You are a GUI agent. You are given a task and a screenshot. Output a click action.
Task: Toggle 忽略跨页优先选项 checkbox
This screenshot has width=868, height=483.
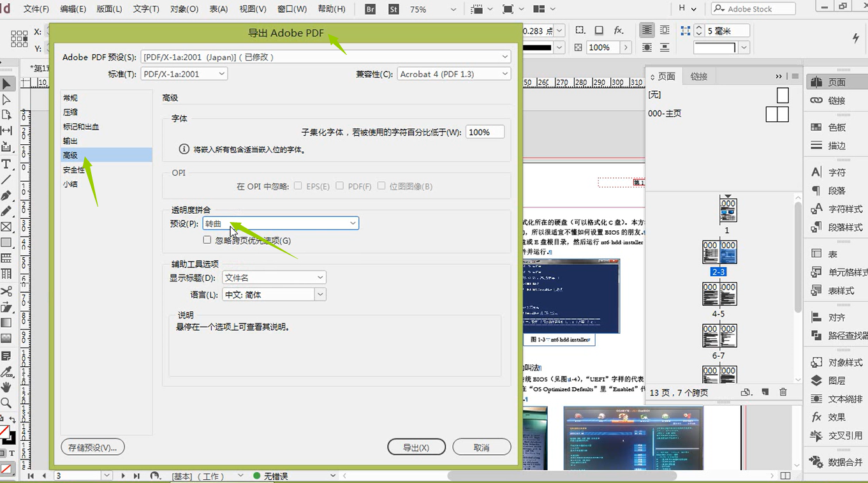point(207,240)
